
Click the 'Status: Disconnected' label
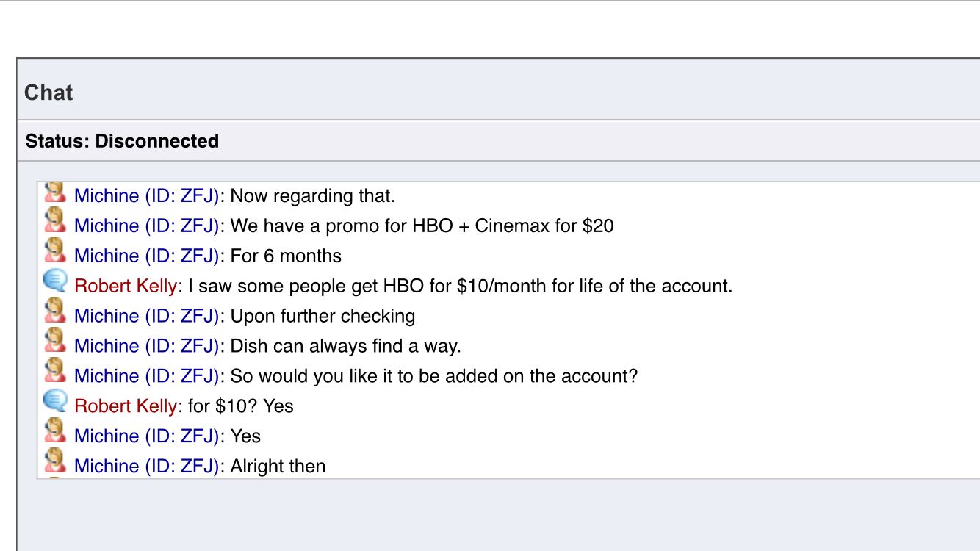122,141
